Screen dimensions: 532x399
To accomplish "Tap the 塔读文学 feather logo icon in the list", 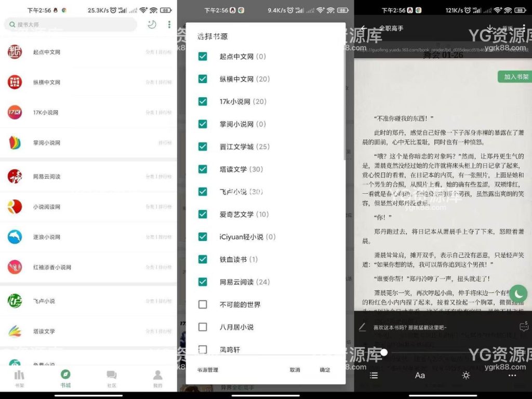I will 15,331.
